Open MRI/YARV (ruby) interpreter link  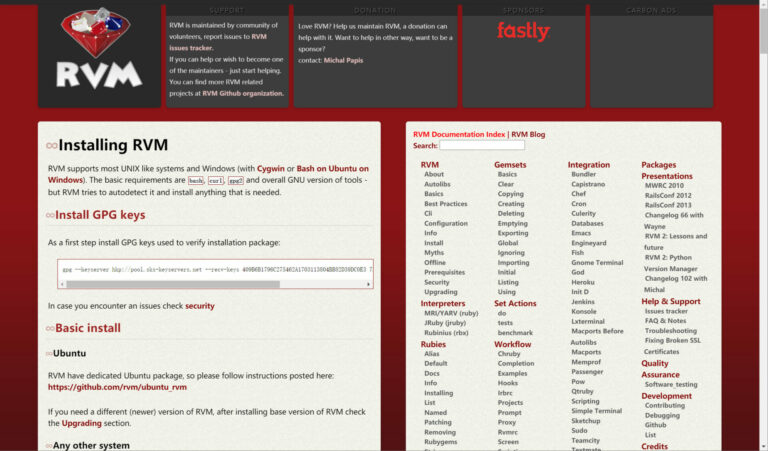click(x=451, y=313)
